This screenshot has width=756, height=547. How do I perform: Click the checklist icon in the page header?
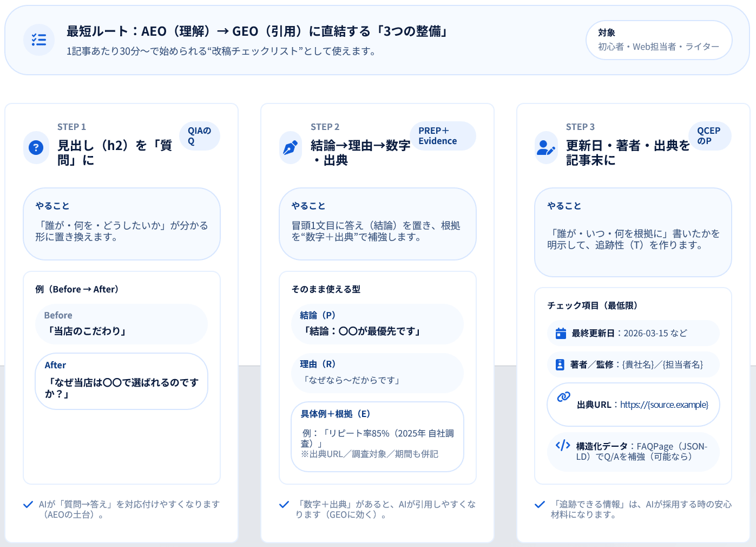(x=38, y=40)
